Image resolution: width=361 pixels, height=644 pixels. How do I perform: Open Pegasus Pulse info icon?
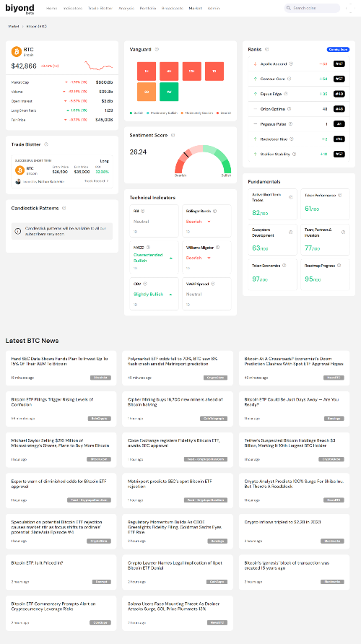point(291,123)
